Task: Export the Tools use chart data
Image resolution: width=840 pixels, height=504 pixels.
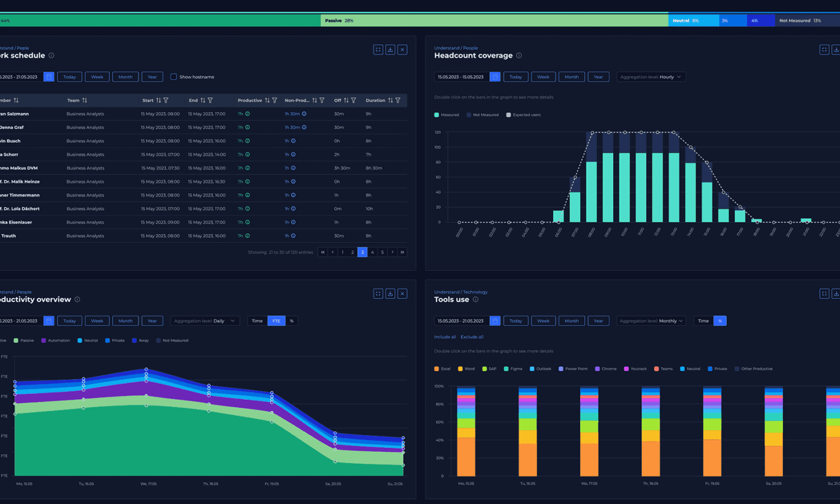Action: tap(836, 293)
